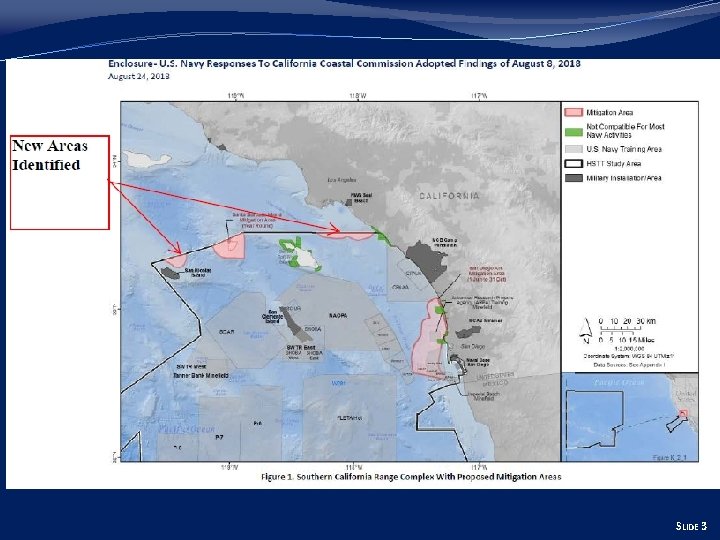Viewport: 720px width, 540px height.
Task: Select the 'Figure 1. Southern California Range Complex' caption
Action: click(411, 477)
